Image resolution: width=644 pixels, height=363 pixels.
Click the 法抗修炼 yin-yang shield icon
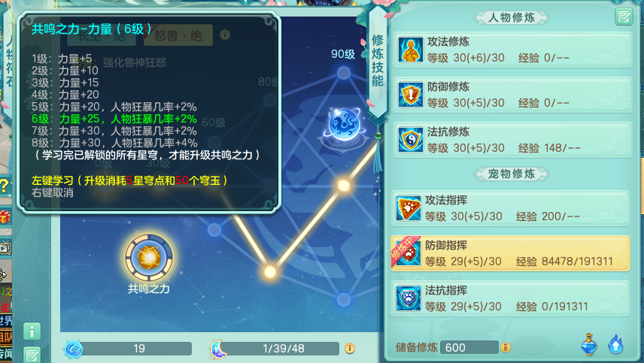(410, 140)
